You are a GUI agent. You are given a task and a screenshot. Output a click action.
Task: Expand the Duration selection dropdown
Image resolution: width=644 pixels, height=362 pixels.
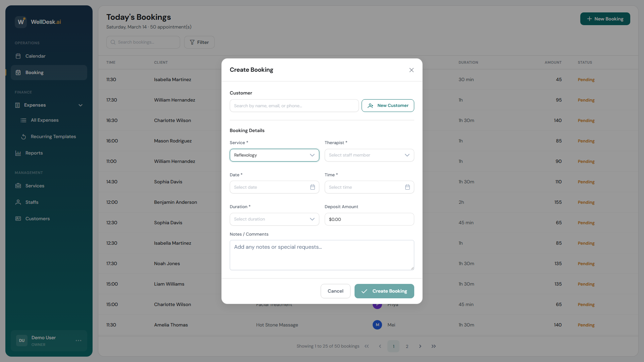click(274, 219)
